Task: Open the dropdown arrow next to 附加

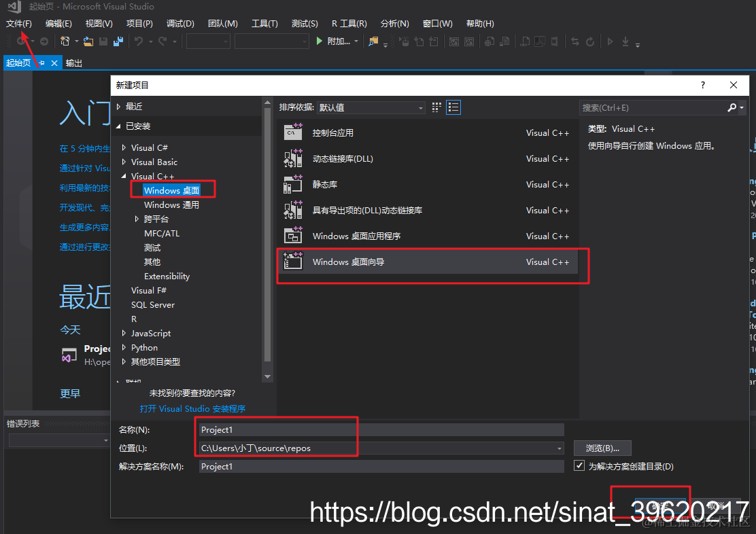Action: tap(356, 41)
